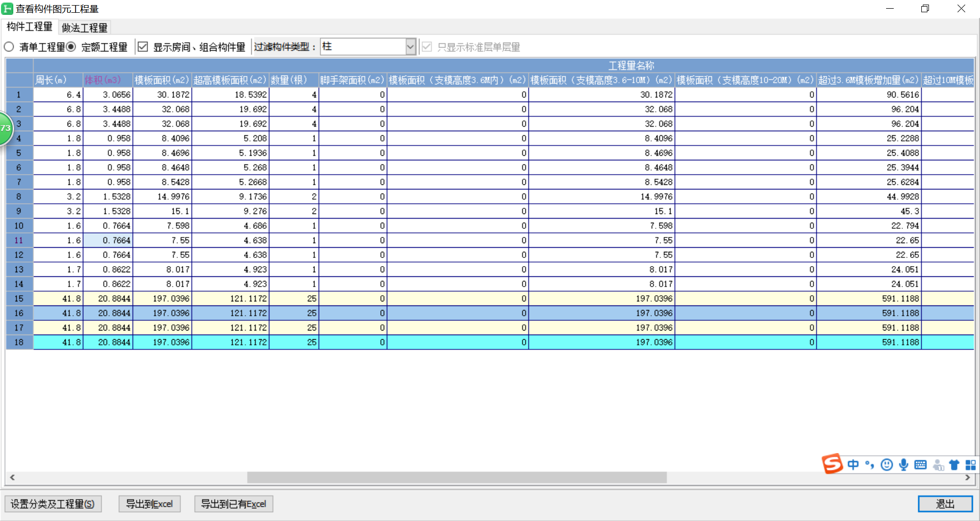This screenshot has height=521, width=980.
Task: Click cell 5.1936 in row 5
Action: tap(230, 153)
